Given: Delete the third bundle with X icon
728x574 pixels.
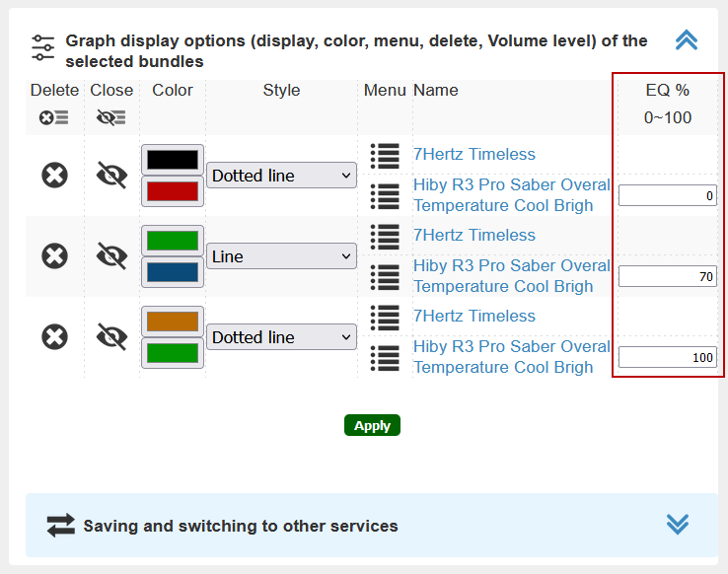Looking at the screenshot, I should (x=55, y=337).
